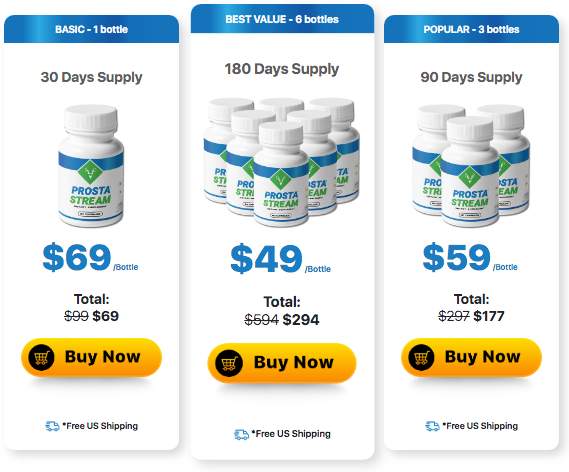Image resolution: width=569 pixels, height=472 pixels.
Task: Click the cart icon in Best Value button
Action: 229,363
